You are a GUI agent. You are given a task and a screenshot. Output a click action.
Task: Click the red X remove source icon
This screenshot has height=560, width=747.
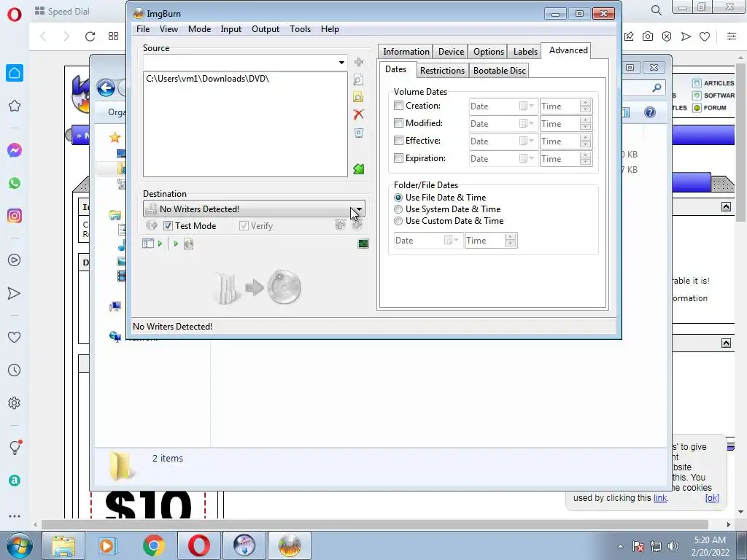[358, 114]
